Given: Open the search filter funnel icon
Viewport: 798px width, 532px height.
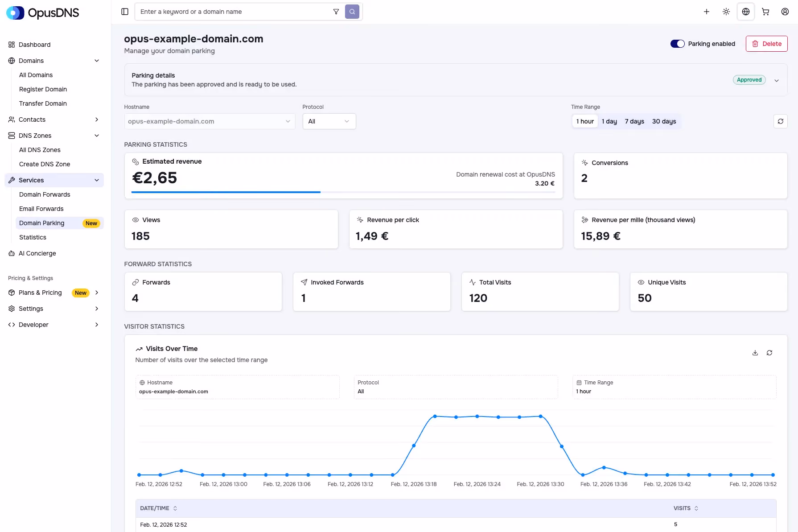Looking at the screenshot, I should point(336,12).
